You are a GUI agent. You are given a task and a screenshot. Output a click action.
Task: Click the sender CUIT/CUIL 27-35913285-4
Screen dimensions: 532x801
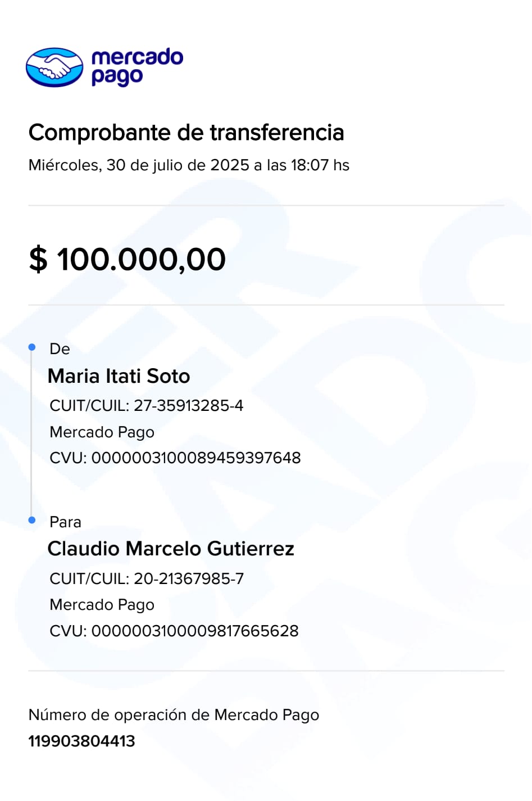[x=146, y=406]
